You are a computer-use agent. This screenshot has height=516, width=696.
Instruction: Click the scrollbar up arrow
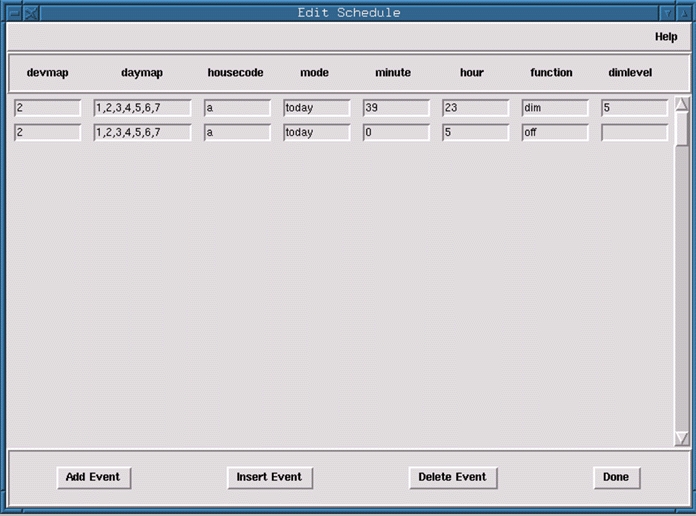click(682, 104)
